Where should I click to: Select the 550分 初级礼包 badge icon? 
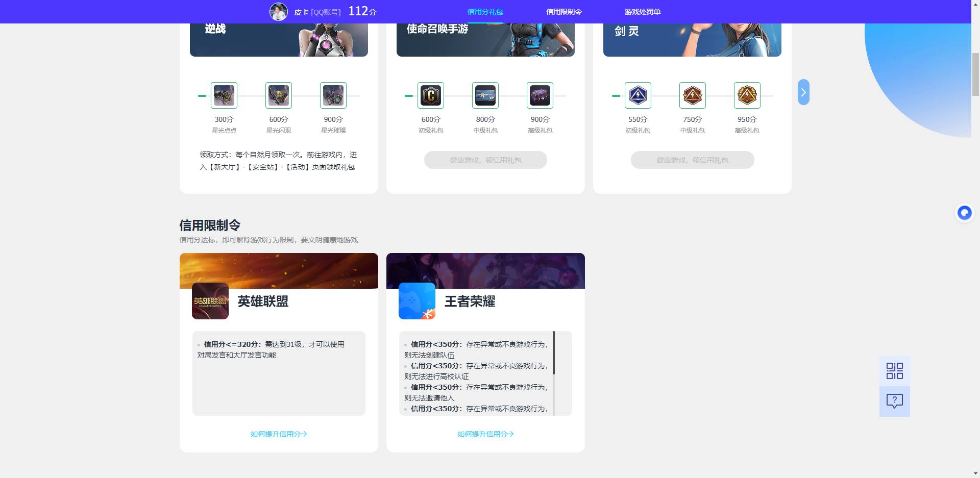point(638,95)
